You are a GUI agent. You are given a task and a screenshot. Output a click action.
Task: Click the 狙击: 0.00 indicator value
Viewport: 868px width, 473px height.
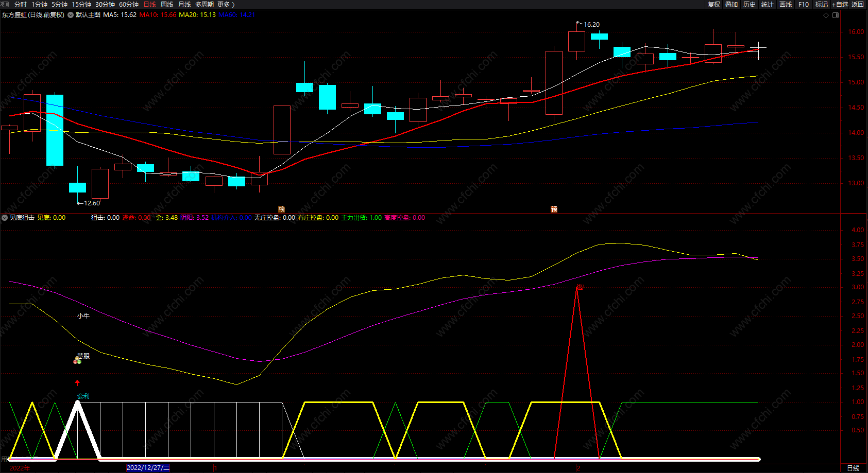[105, 218]
